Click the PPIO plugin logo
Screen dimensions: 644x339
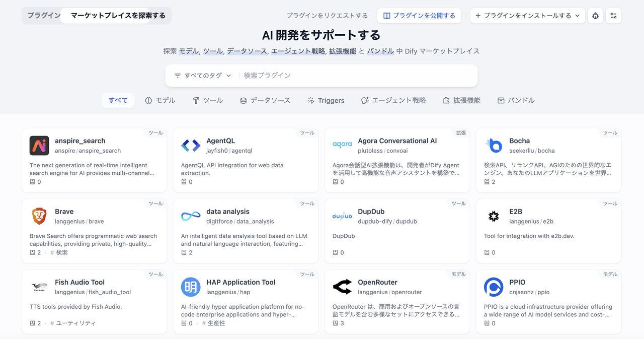494,287
